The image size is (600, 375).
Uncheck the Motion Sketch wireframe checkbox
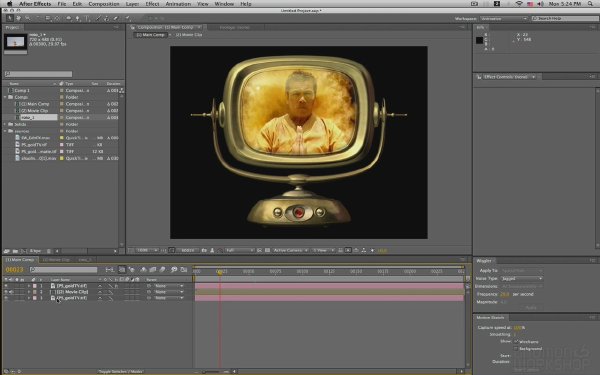pyautogui.click(x=516, y=341)
